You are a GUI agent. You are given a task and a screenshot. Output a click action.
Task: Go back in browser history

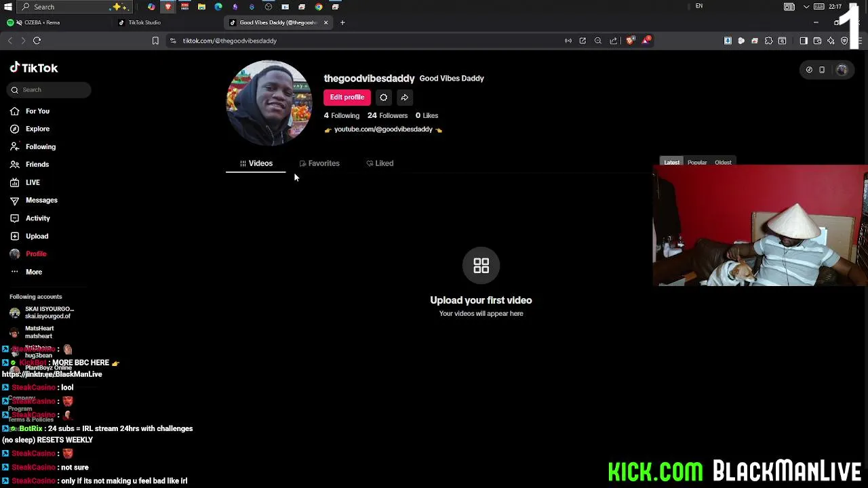(9, 41)
